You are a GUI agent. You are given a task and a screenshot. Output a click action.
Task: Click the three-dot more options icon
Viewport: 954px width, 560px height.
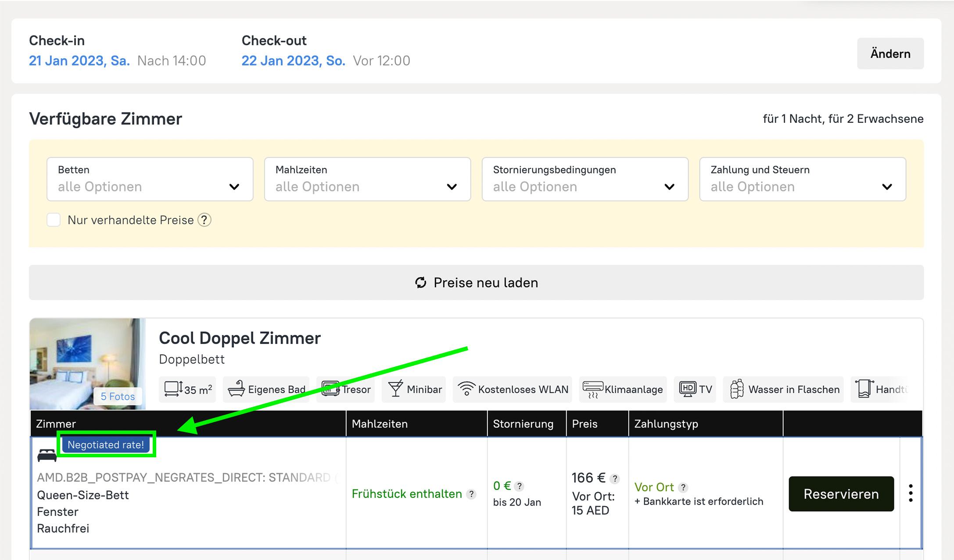click(911, 493)
